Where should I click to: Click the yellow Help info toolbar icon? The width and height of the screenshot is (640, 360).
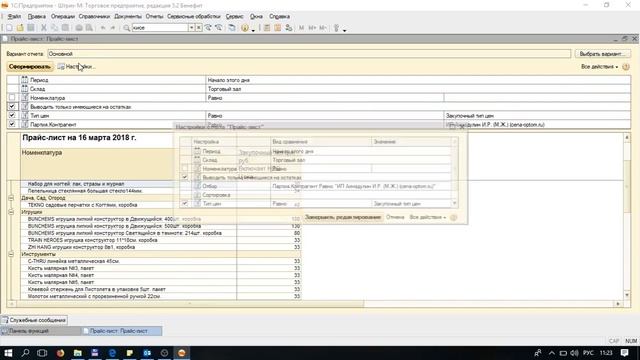(244, 28)
